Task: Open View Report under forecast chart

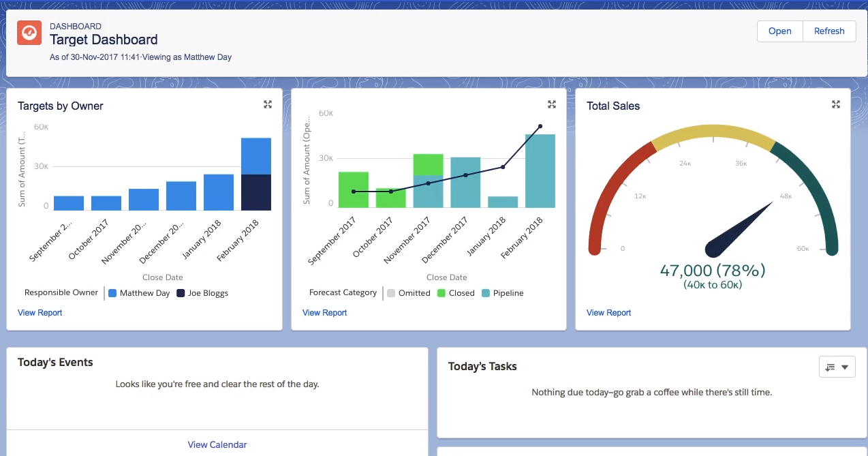Action: [325, 313]
